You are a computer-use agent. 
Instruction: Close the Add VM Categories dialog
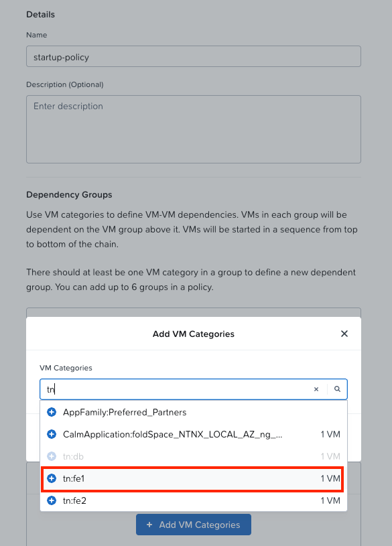click(x=344, y=333)
